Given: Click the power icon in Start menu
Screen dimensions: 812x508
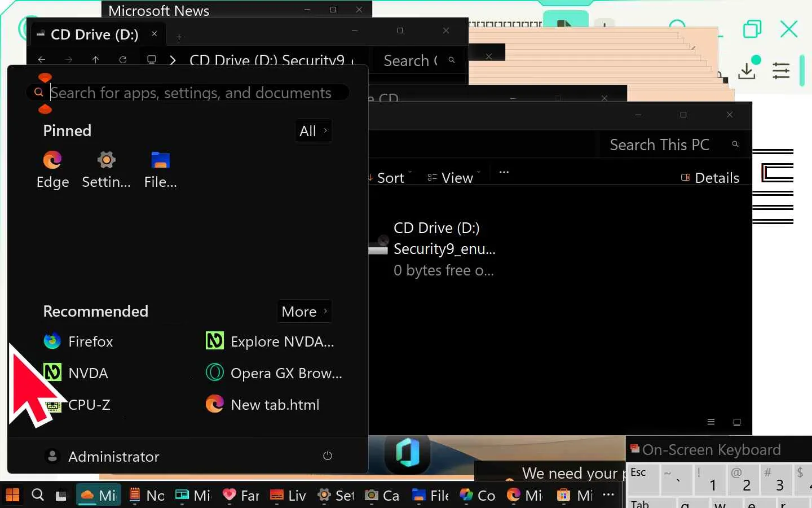Looking at the screenshot, I should 328,456.
